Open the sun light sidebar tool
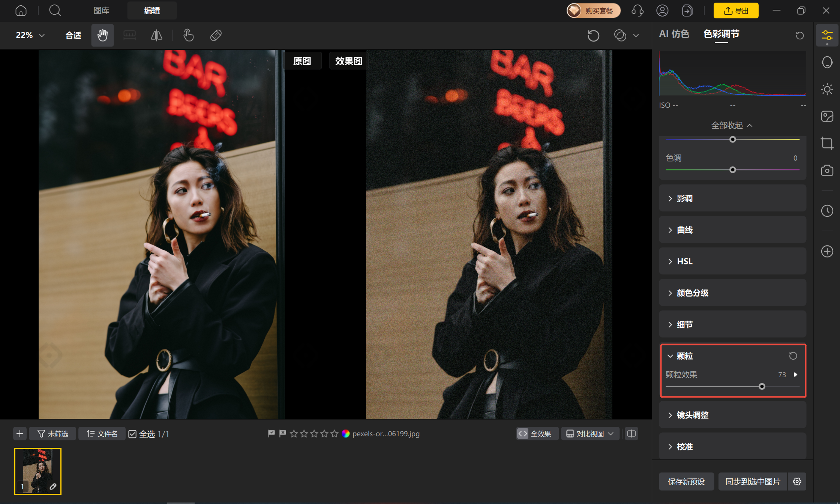The image size is (840, 504). pyautogui.click(x=827, y=89)
